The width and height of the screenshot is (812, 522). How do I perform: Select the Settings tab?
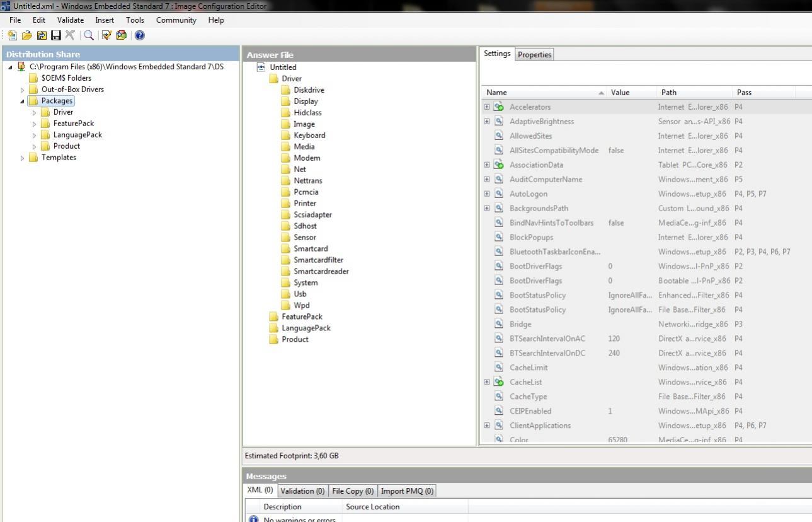497,54
